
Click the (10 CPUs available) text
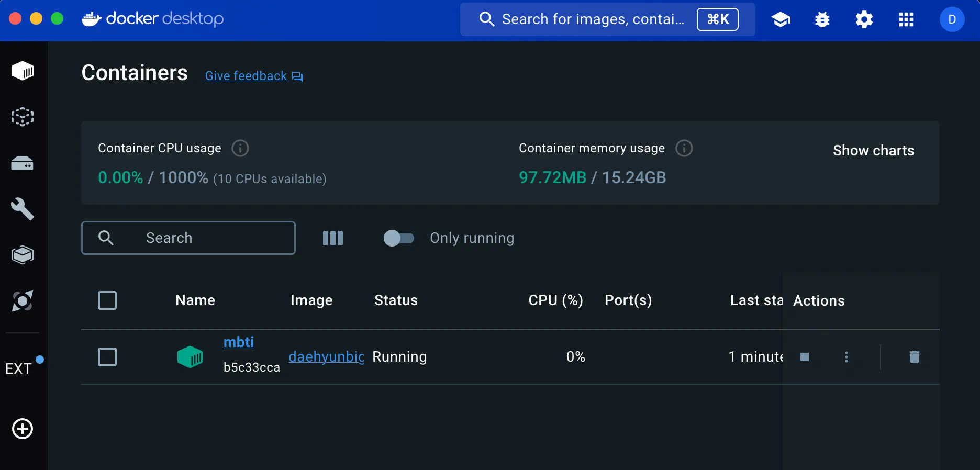click(x=270, y=179)
